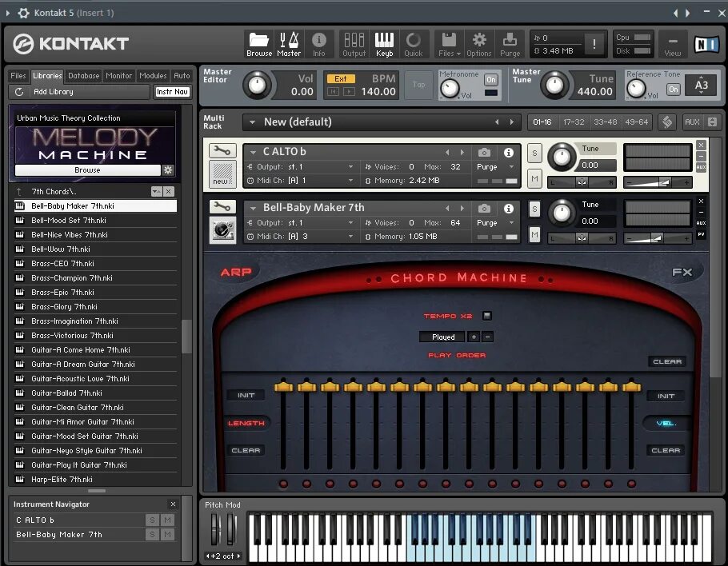
Task: Open Output dropdown for C ALTO b
Action: tap(350, 166)
